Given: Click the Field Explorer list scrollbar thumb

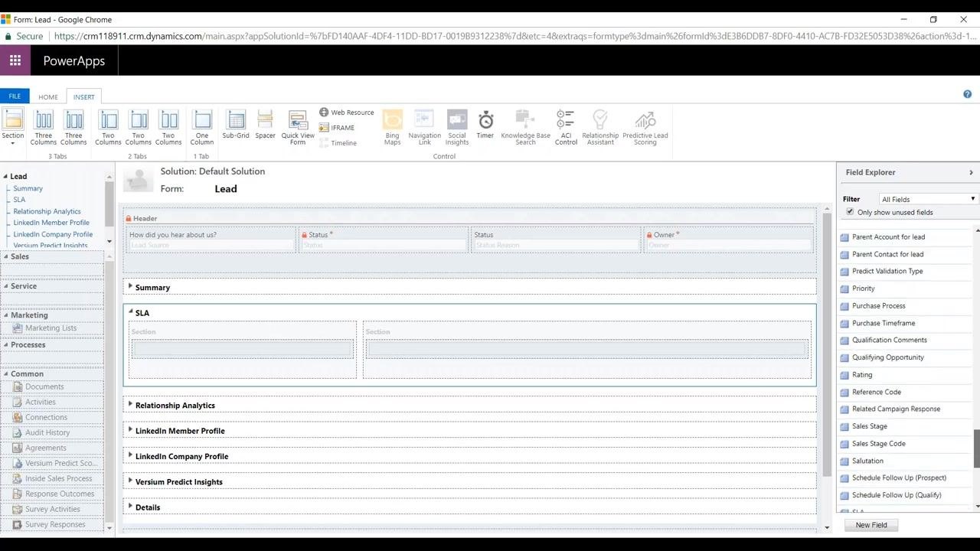Looking at the screenshot, I should (977, 448).
